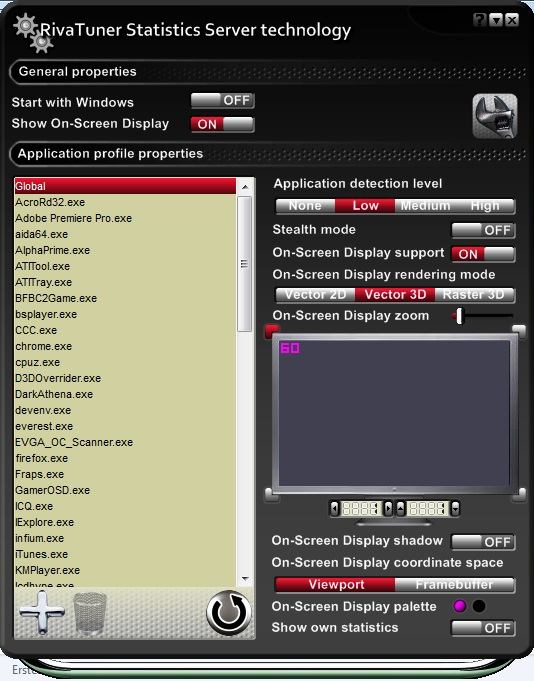Select BFBC2Game.exe profile

(125, 298)
